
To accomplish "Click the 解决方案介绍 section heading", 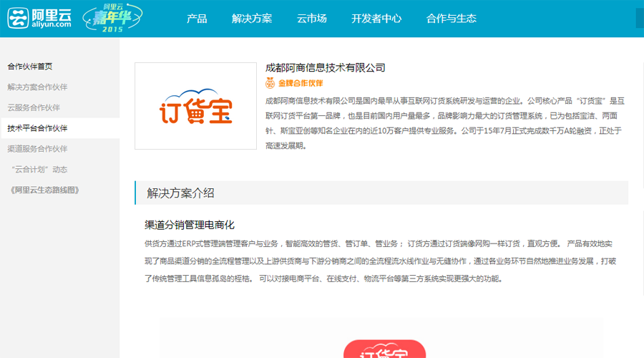I will click(181, 193).
